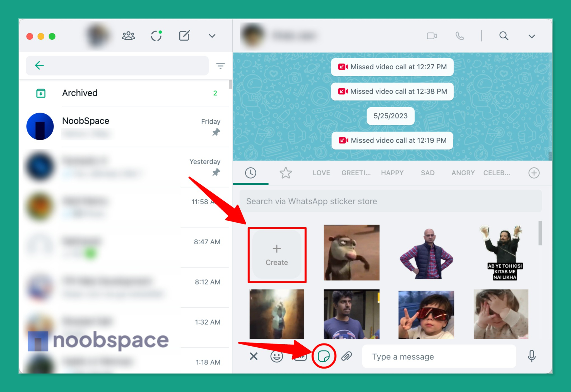
Task: Open the chat options chevron
Action: [x=531, y=36]
